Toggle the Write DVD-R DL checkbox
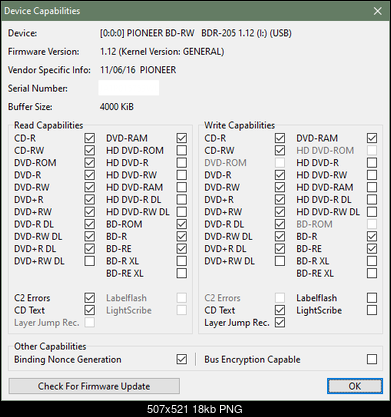Image resolution: width=391 pixels, height=417 pixels. (280, 224)
